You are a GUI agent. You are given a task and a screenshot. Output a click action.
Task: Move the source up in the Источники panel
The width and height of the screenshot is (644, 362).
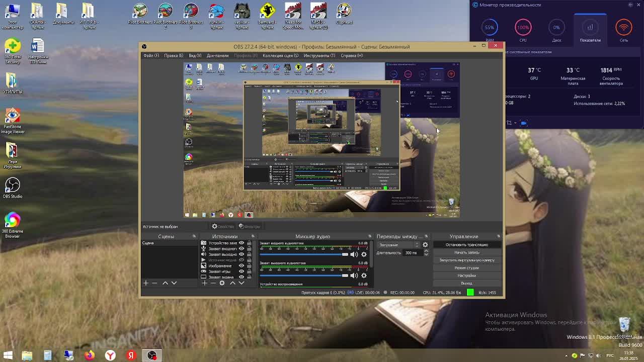tap(232, 283)
